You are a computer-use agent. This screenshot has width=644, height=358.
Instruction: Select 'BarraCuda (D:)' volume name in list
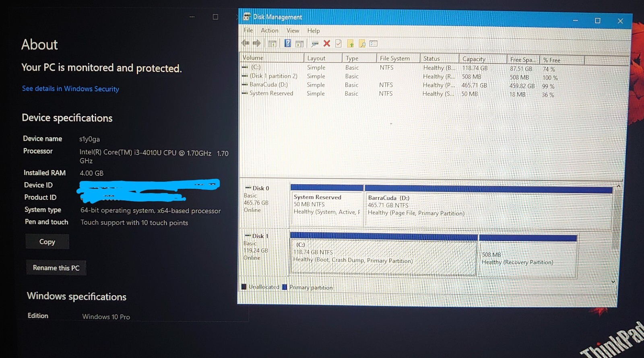[268, 84]
